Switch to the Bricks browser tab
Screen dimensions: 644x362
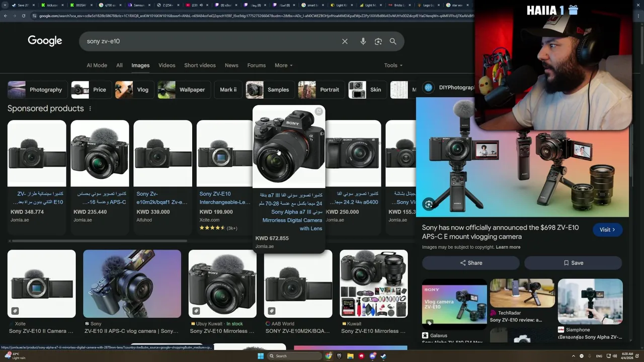point(399,5)
